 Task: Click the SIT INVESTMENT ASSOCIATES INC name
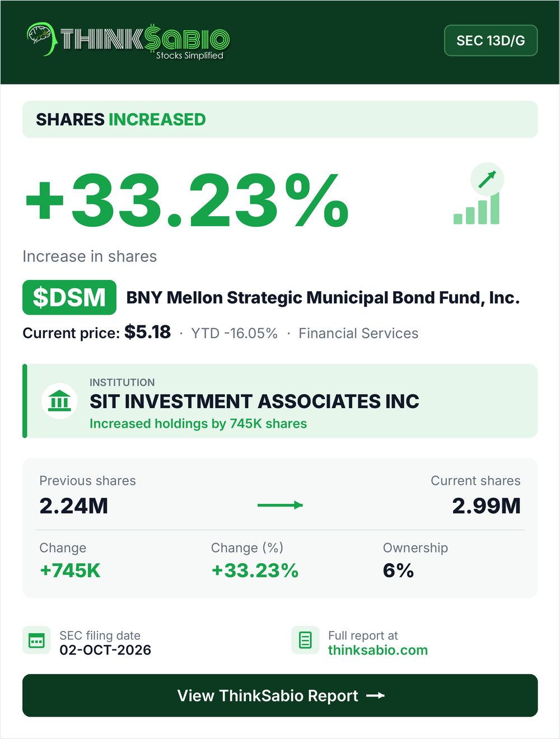pos(254,401)
